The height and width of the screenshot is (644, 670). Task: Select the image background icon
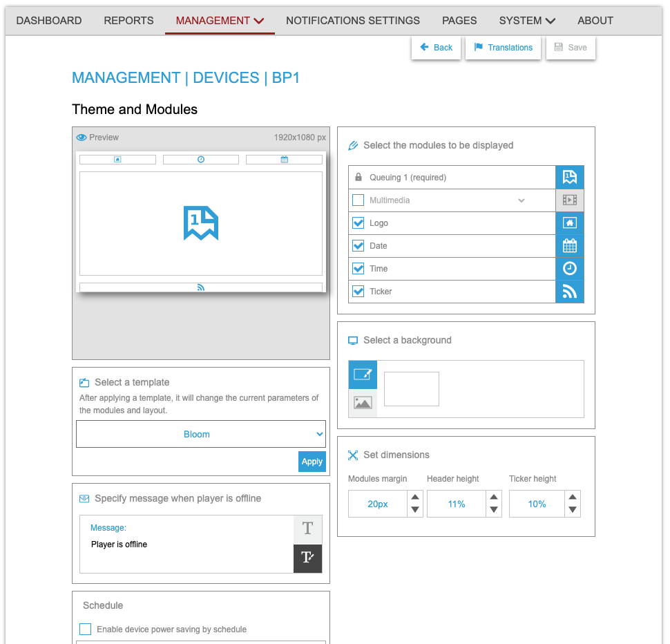[x=363, y=403]
